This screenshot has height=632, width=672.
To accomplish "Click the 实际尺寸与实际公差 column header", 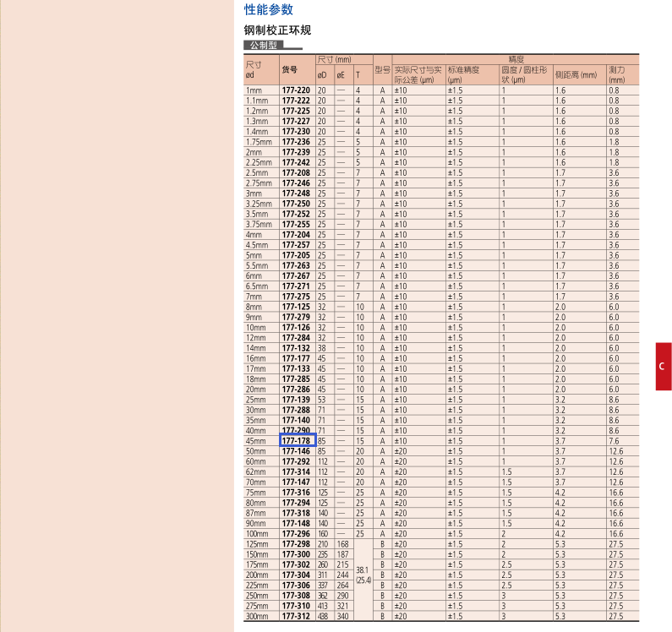I will pyautogui.click(x=418, y=74).
